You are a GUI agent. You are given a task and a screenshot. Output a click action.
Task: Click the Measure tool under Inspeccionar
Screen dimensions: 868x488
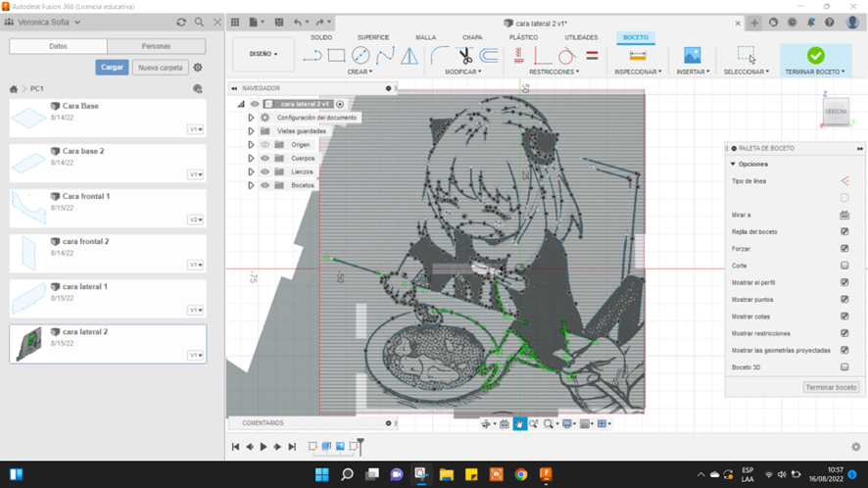coord(638,56)
